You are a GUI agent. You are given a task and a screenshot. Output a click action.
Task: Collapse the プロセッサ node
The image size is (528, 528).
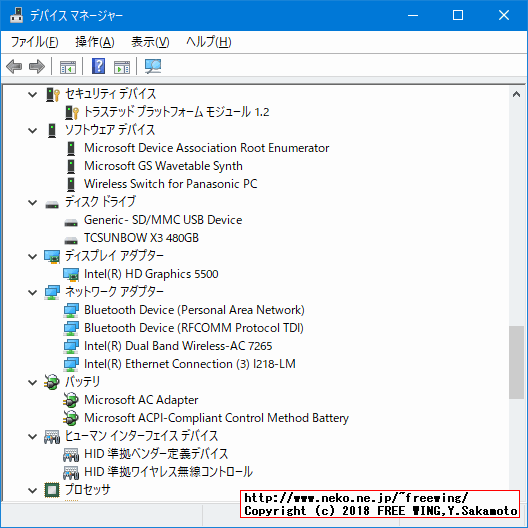coord(32,491)
